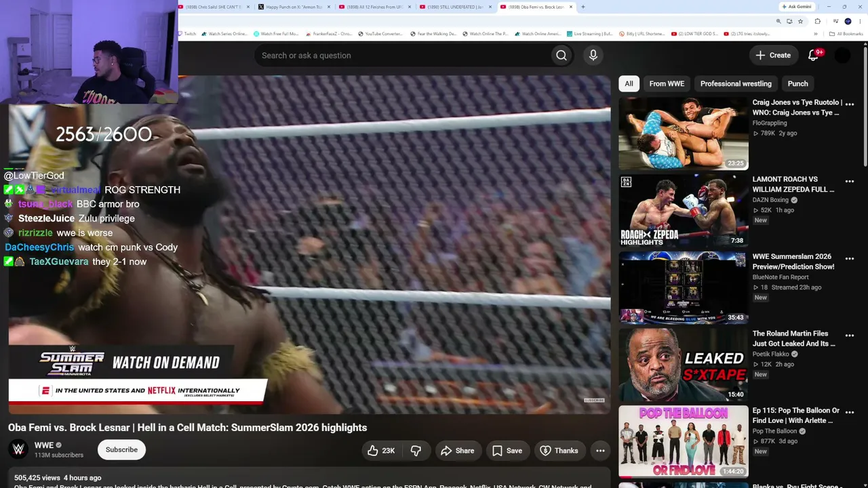868x488 pixels.
Task: Share this video
Action: (x=457, y=451)
